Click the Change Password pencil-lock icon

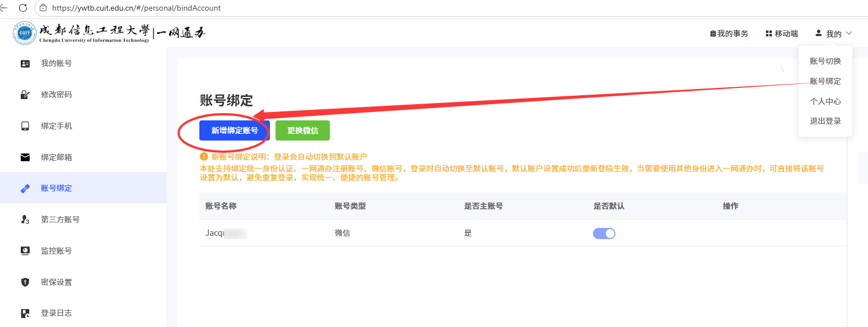coord(25,95)
